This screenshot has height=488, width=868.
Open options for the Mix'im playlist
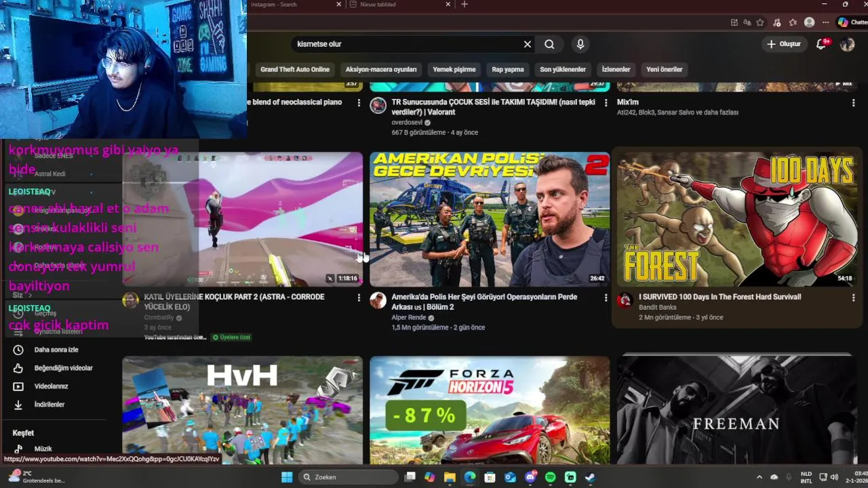click(853, 103)
